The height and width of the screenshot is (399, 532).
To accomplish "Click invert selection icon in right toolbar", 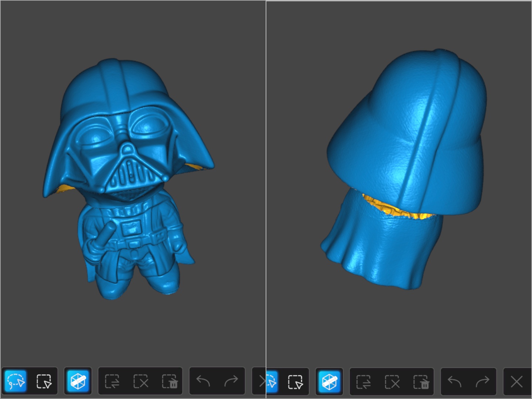I will 363,382.
